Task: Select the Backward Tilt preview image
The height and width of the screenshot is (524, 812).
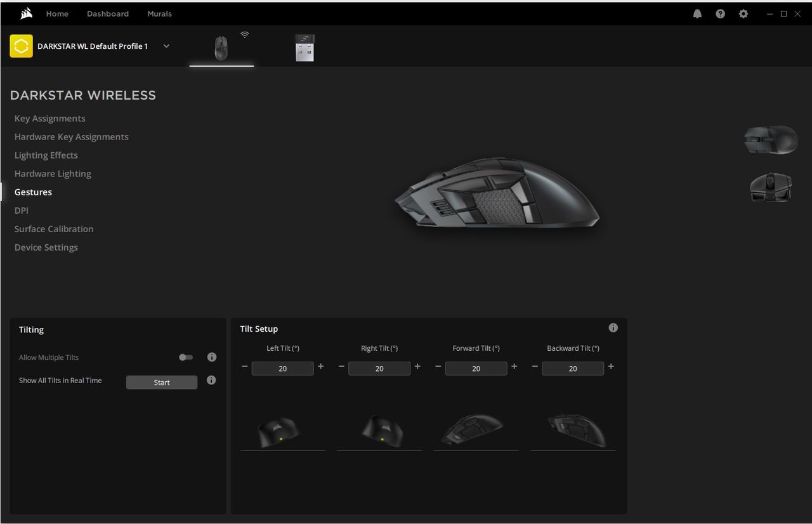Action: click(x=577, y=430)
